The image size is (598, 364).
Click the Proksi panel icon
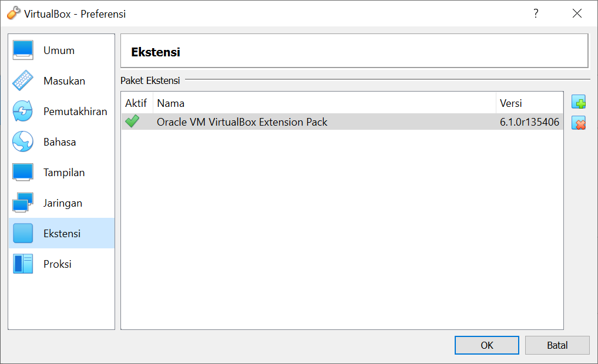(x=23, y=264)
